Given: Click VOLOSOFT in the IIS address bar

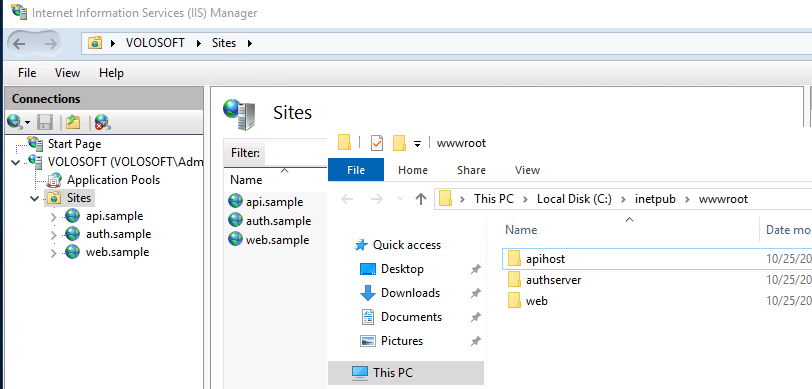Looking at the screenshot, I should tap(155, 43).
